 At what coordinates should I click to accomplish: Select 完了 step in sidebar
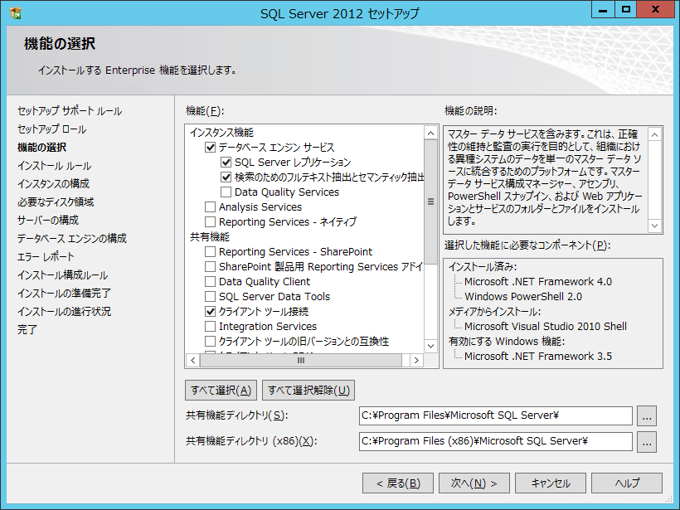coord(27,330)
